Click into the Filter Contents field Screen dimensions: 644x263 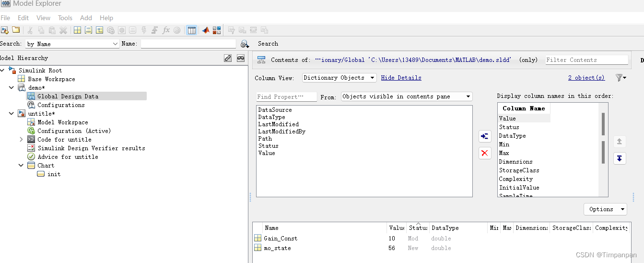click(x=587, y=60)
